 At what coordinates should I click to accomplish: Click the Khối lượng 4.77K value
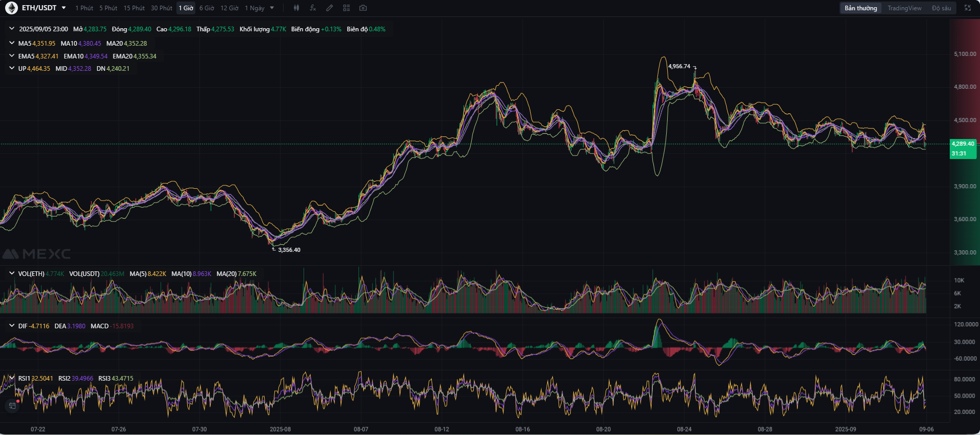pos(278,29)
